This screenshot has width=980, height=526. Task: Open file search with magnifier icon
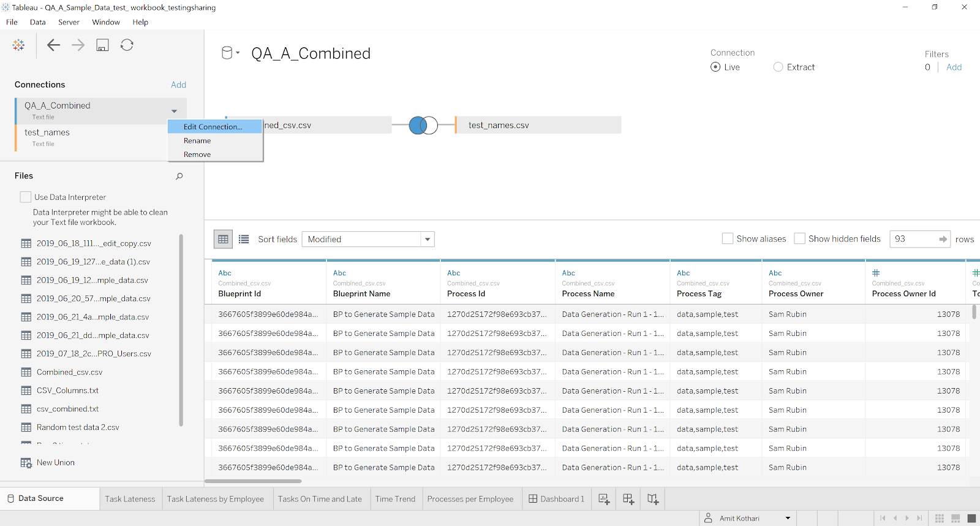point(179,176)
